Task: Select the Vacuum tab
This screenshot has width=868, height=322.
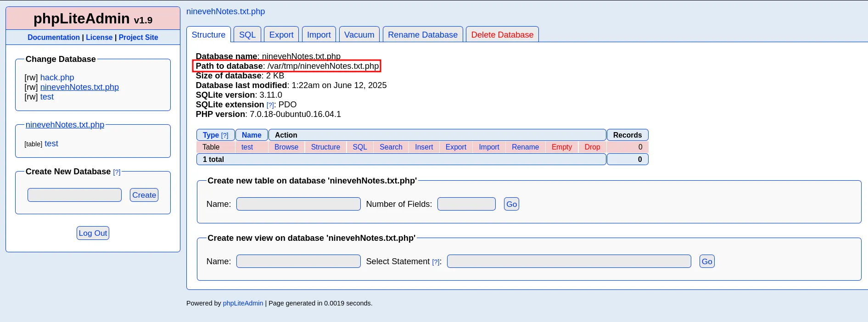Action: click(x=359, y=35)
